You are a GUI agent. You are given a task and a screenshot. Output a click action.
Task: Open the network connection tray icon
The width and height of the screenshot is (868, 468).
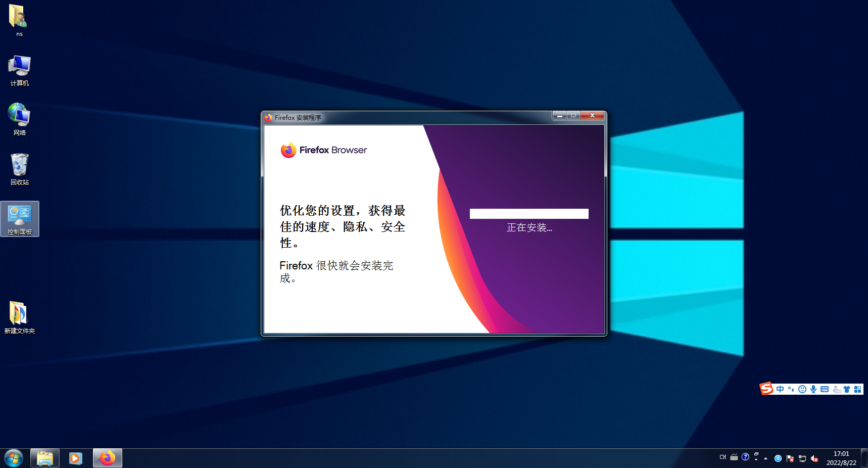tap(802, 458)
